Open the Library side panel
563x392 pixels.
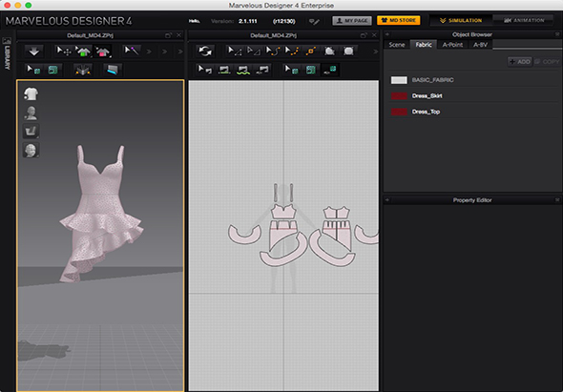tap(8, 54)
